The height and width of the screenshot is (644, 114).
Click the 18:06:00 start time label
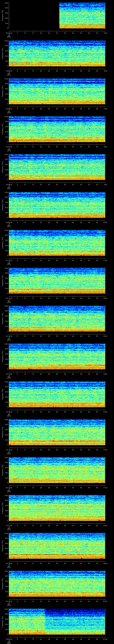coord(9,109)
